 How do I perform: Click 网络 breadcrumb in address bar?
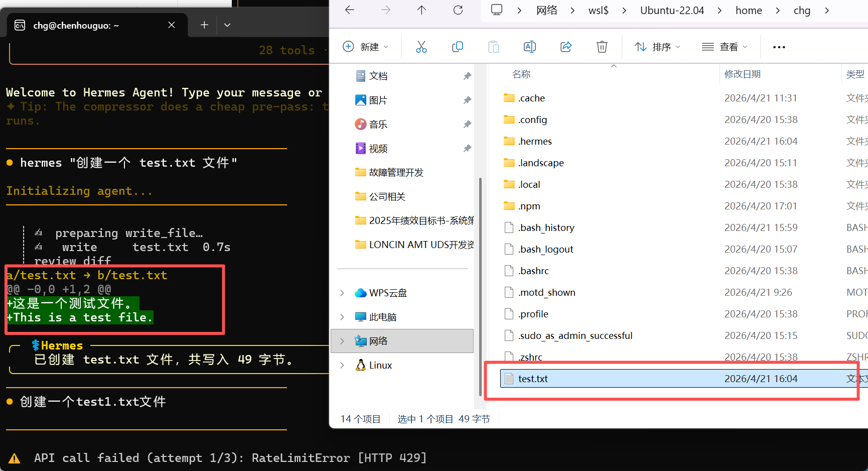[x=546, y=11]
